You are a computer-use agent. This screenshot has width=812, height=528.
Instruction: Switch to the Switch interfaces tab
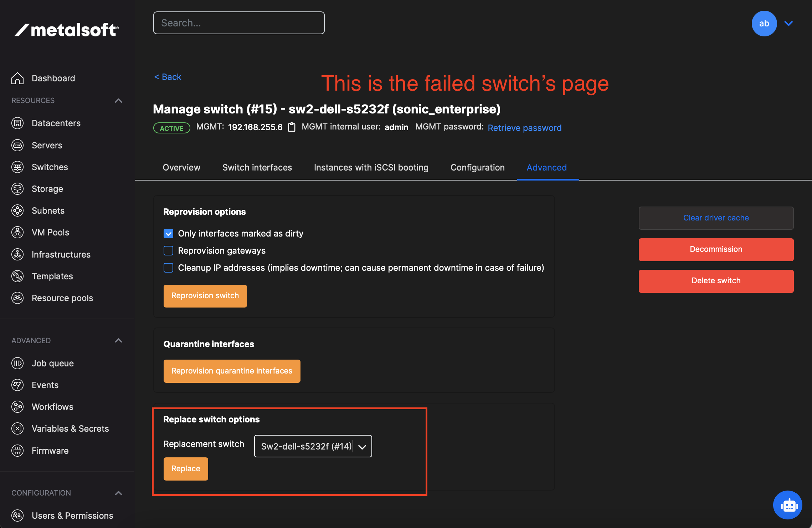coord(257,168)
